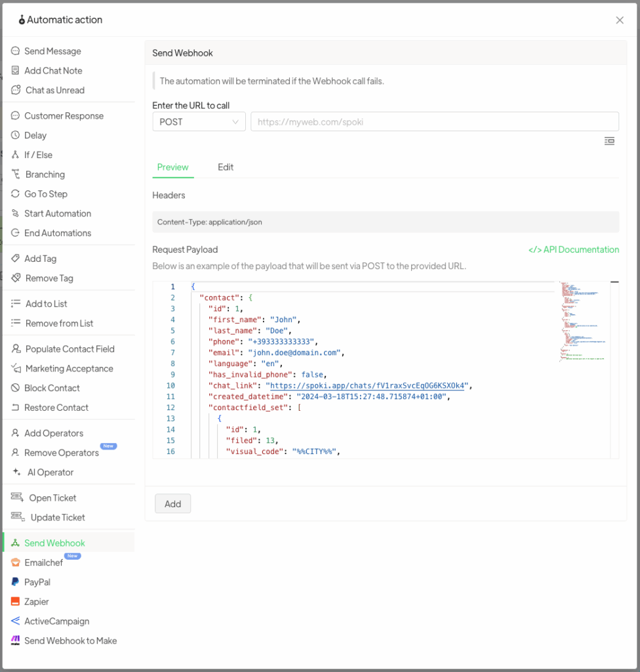
Task: Click the webhook URL input field
Action: click(434, 122)
